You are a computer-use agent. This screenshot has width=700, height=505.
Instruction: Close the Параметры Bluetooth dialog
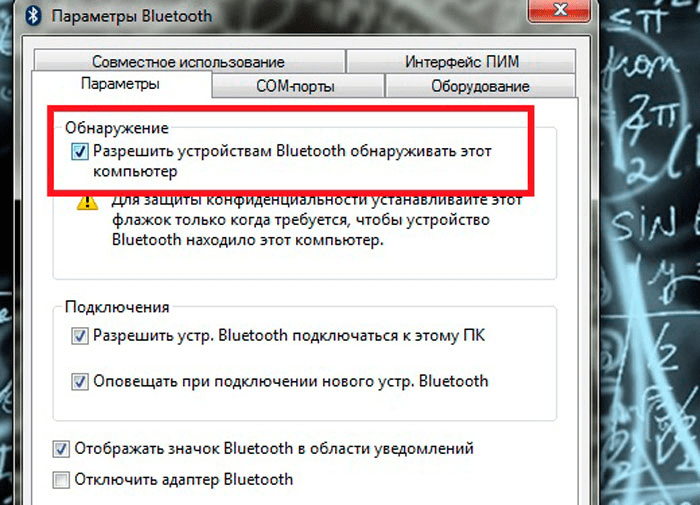coord(560,10)
